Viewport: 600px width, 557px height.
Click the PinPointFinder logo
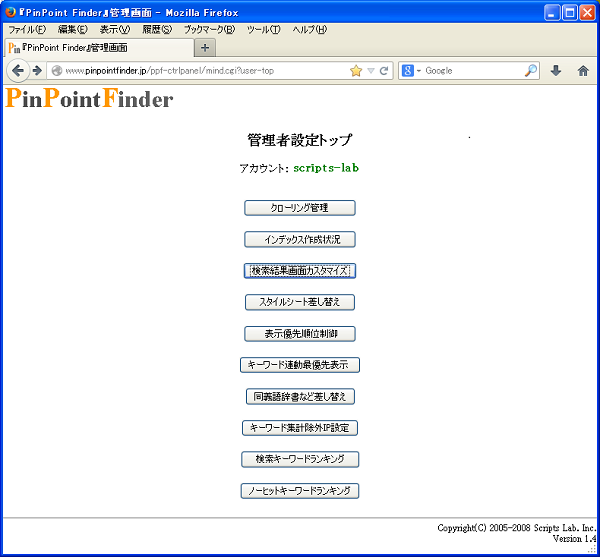tap(89, 99)
